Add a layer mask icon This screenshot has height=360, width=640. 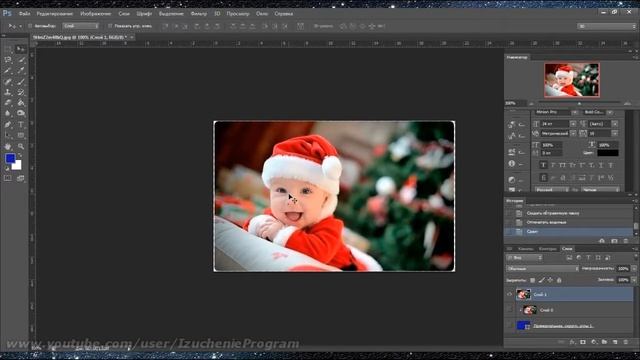tap(583, 342)
